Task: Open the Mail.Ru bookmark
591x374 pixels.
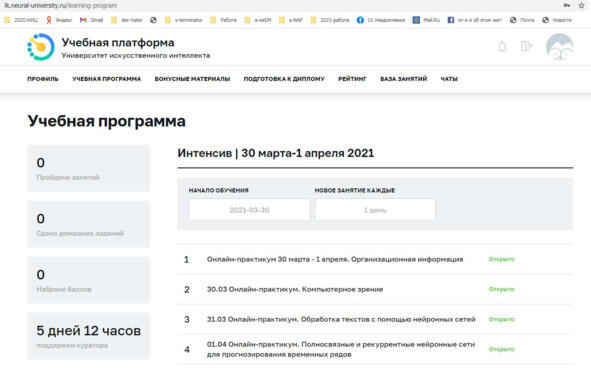Action: click(x=426, y=20)
